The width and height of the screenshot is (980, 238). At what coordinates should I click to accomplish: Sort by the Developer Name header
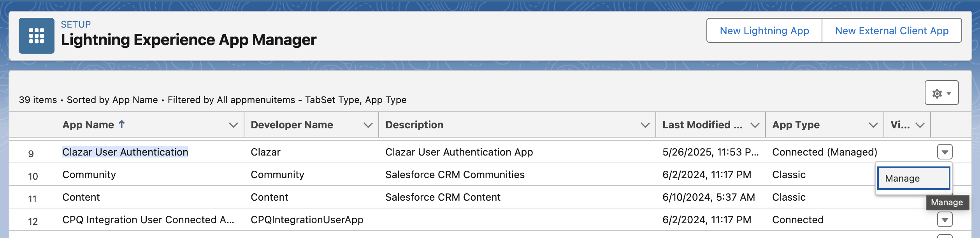click(x=292, y=125)
